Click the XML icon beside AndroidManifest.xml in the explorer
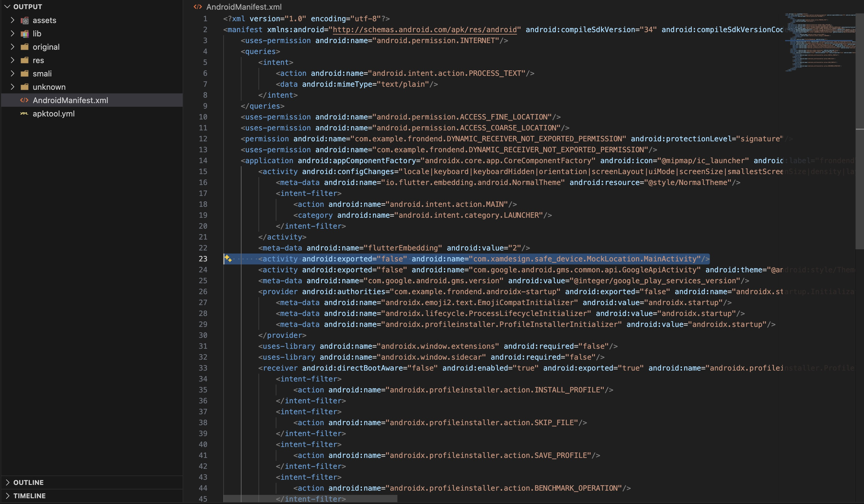 [x=24, y=100]
